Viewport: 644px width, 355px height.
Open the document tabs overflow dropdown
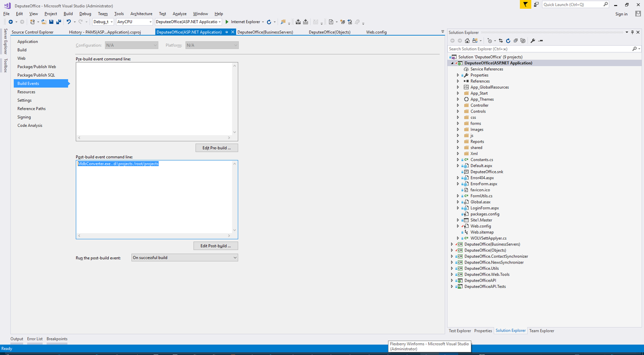442,32
